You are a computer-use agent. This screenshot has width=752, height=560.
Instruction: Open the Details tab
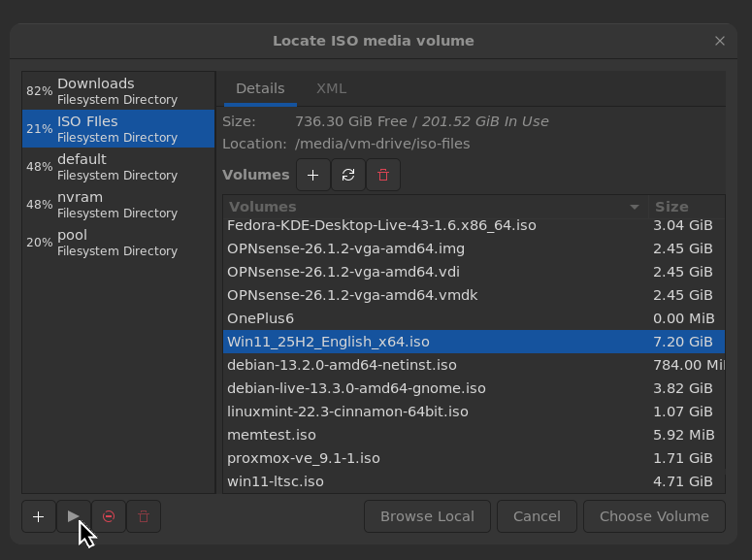[260, 88]
